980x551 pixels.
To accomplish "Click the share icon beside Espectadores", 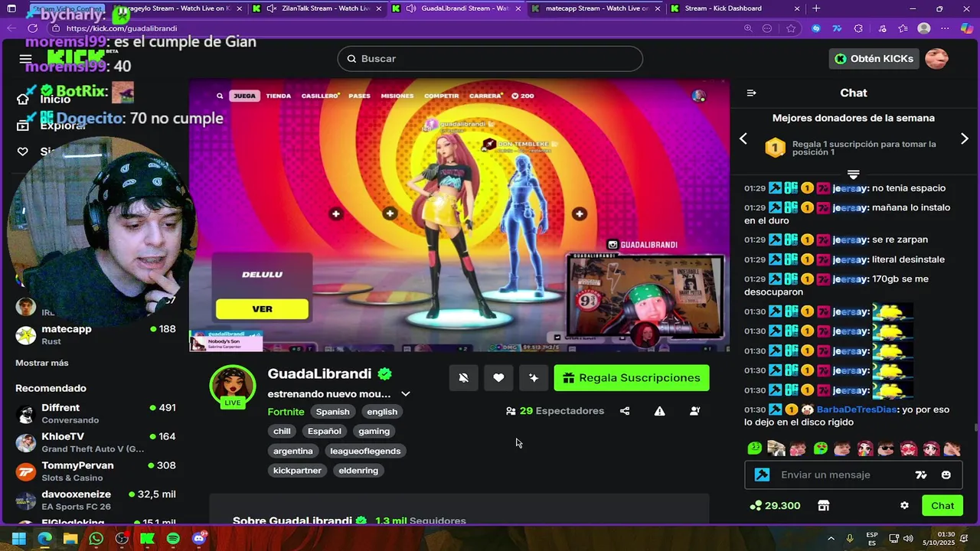I will 625,411.
